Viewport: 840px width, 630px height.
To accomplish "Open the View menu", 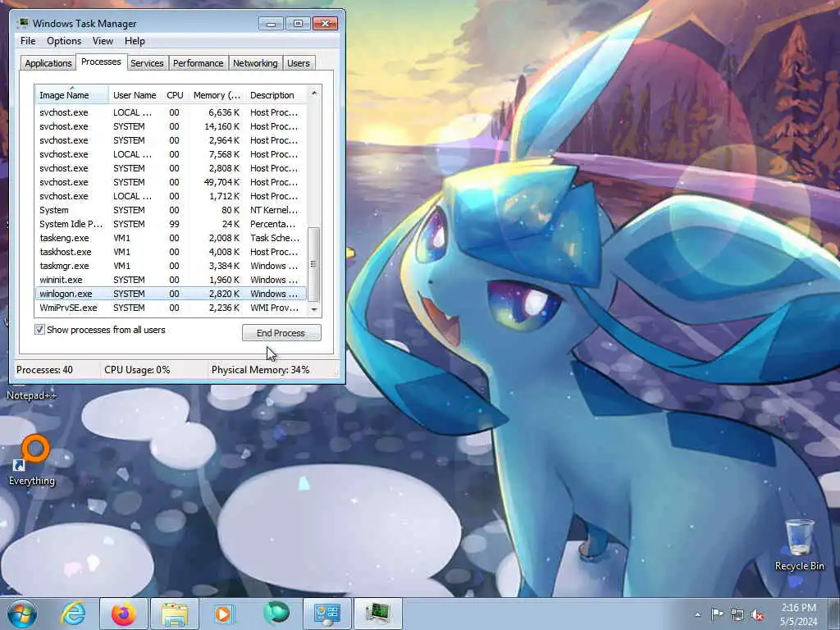I will (103, 41).
